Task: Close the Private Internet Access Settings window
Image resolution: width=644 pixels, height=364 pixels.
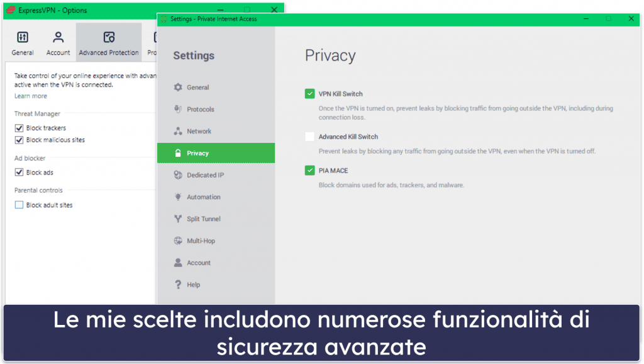Action: pos(631,18)
